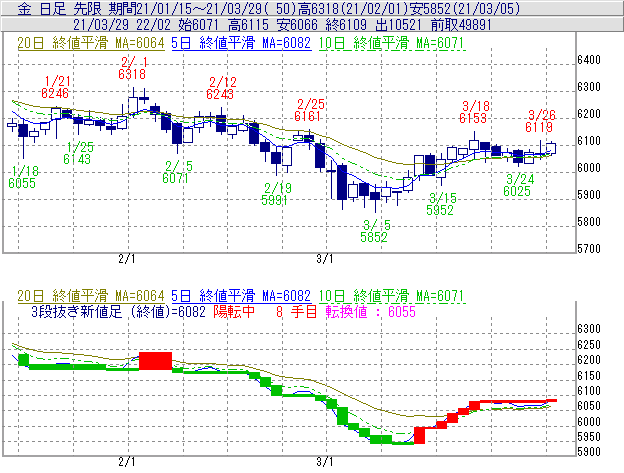Select the 2/5 low label 6071
The height and width of the screenshot is (473, 624).
pyautogui.click(x=175, y=178)
